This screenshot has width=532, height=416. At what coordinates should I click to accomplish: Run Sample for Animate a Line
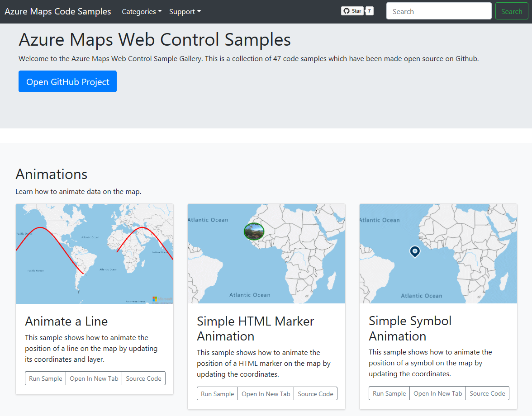(x=45, y=378)
